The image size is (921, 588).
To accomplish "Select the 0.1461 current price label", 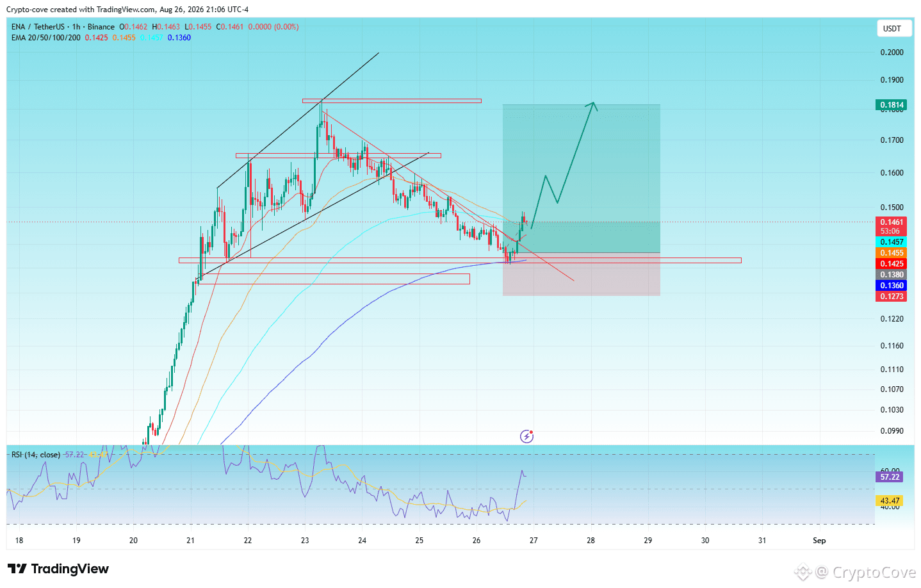I will [892, 222].
